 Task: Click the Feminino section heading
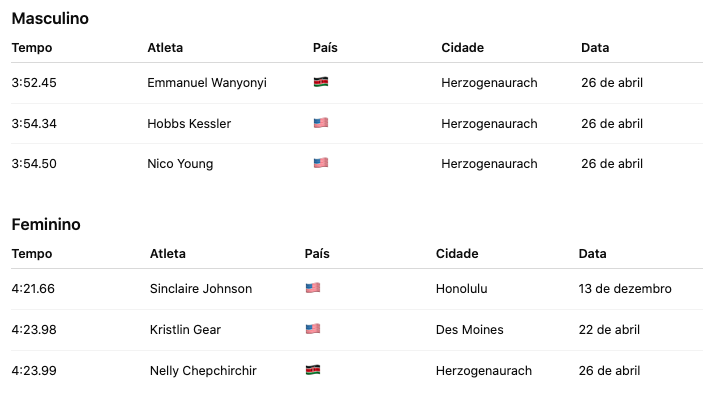click(45, 225)
